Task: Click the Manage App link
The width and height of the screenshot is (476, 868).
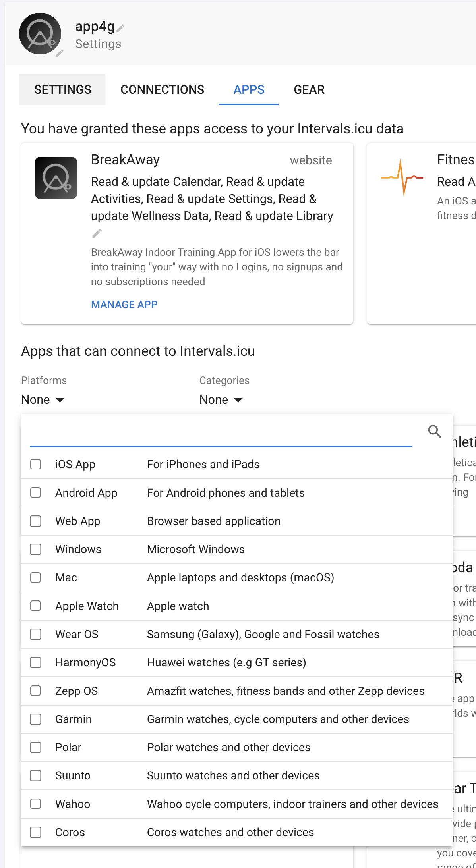Action: pyautogui.click(x=124, y=305)
